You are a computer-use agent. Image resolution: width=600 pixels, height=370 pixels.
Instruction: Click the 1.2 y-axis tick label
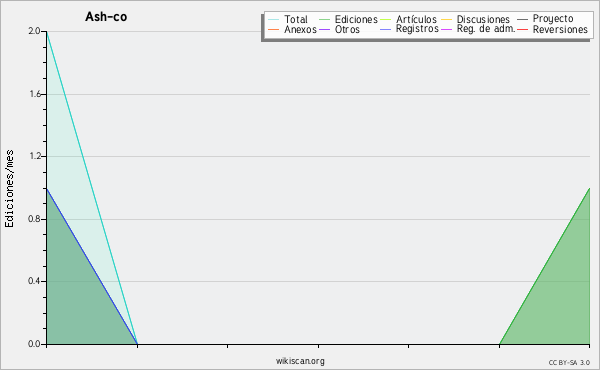tap(34, 156)
